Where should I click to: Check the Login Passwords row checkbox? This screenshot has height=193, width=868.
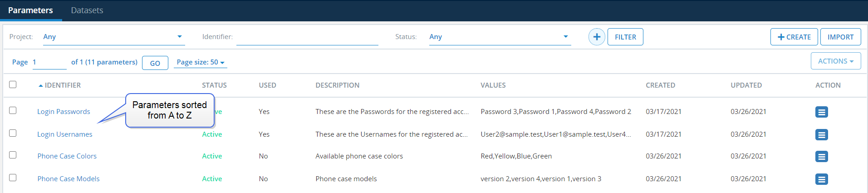point(13,110)
